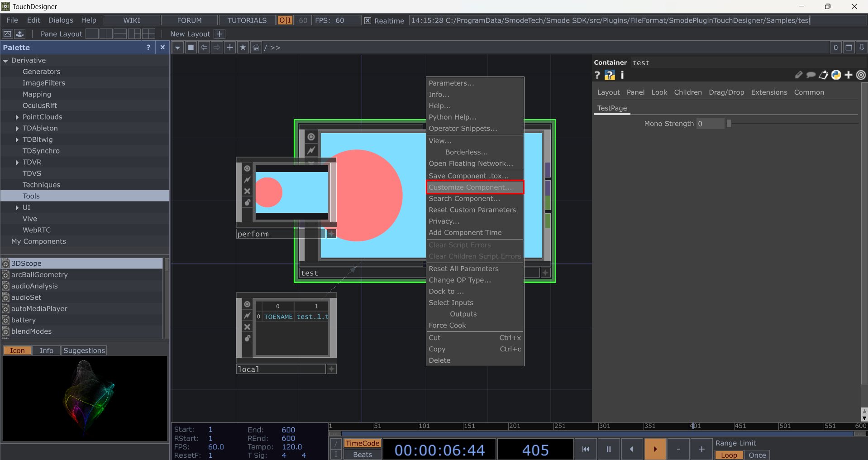Click the Suggestions button in palette preview

tap(84, 350)
